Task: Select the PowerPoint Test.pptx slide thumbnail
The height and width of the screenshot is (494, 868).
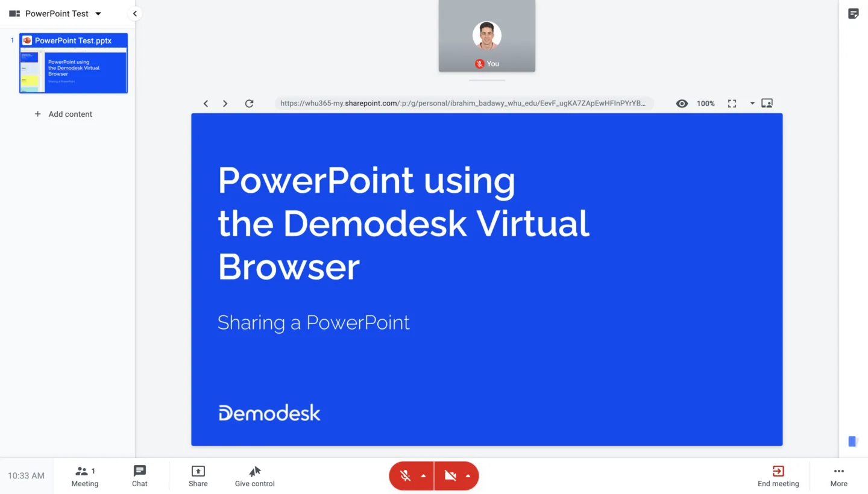Action: 74,63
